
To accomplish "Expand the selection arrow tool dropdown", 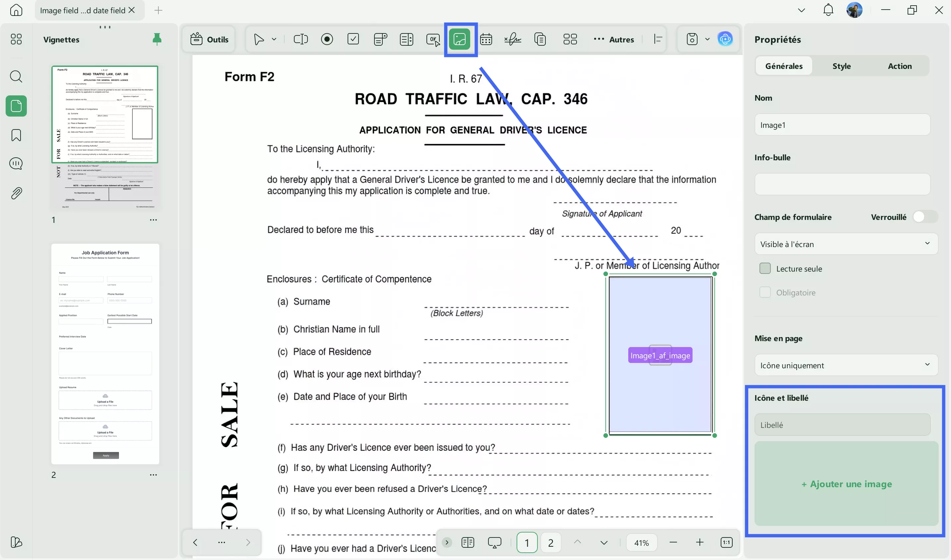I will pyautogui.click(x=274, y=39).
